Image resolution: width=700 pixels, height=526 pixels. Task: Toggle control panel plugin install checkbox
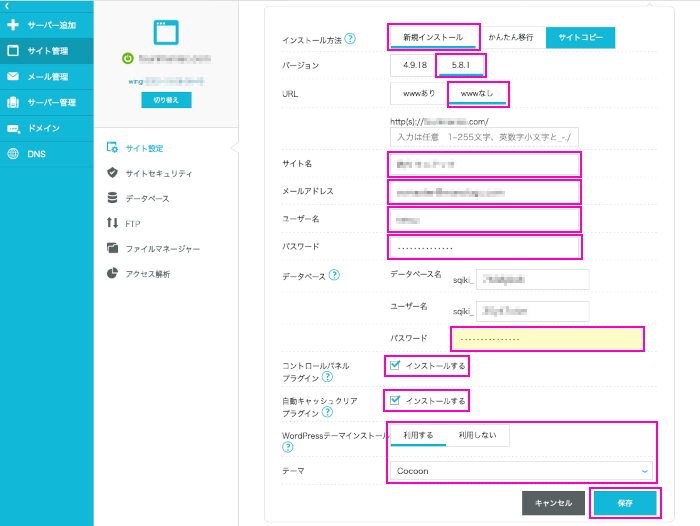395,365
